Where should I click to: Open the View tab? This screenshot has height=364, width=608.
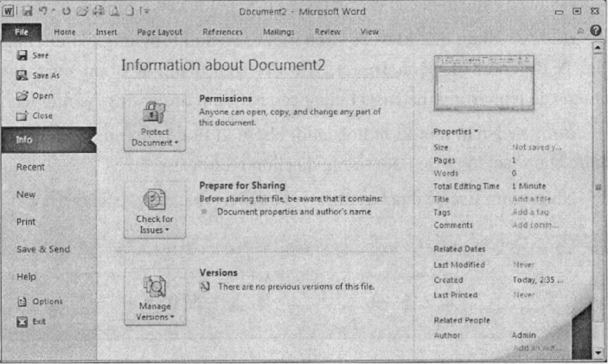click(x=369, y=32)
